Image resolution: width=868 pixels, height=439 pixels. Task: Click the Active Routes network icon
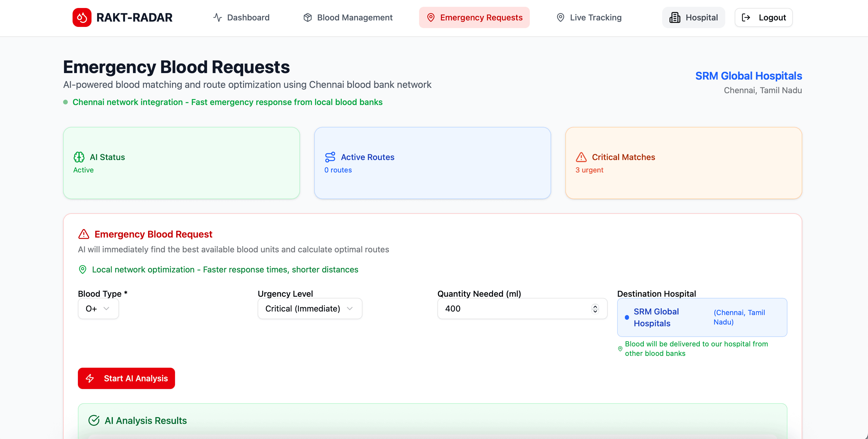[x=330, y=157]
